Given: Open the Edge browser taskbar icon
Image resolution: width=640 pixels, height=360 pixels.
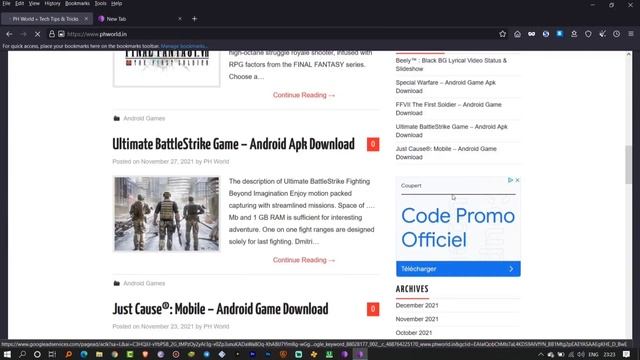Looking at the screenshot, I should (x=84, y=354).
